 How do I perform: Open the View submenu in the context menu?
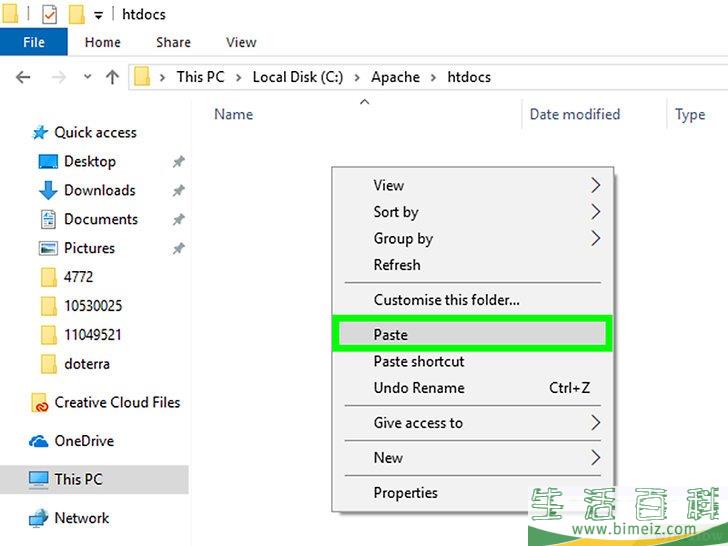pyautogui.click(x=473, y=185)
